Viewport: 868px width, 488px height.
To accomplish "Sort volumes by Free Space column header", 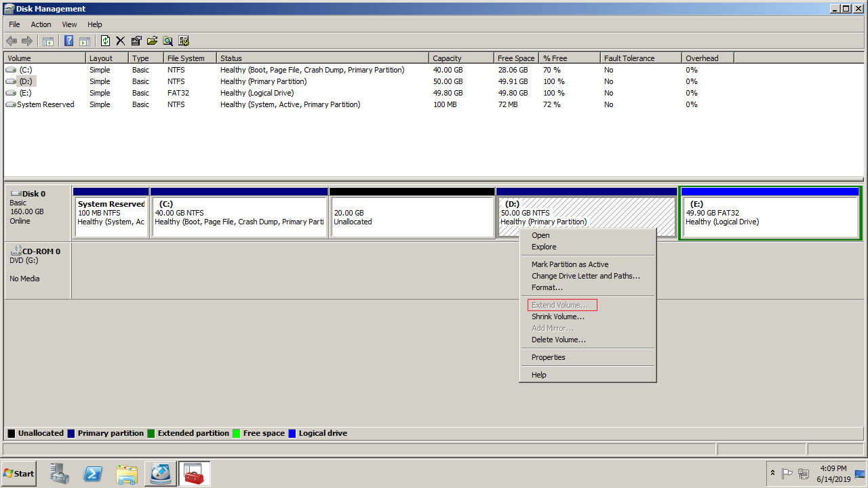I will tap(515, 58).
